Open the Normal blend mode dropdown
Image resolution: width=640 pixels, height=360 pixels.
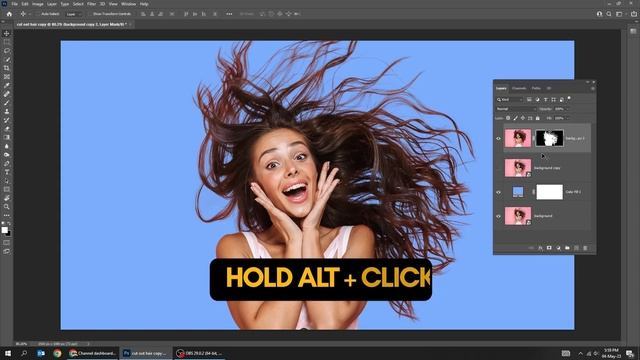coord(516,109)
